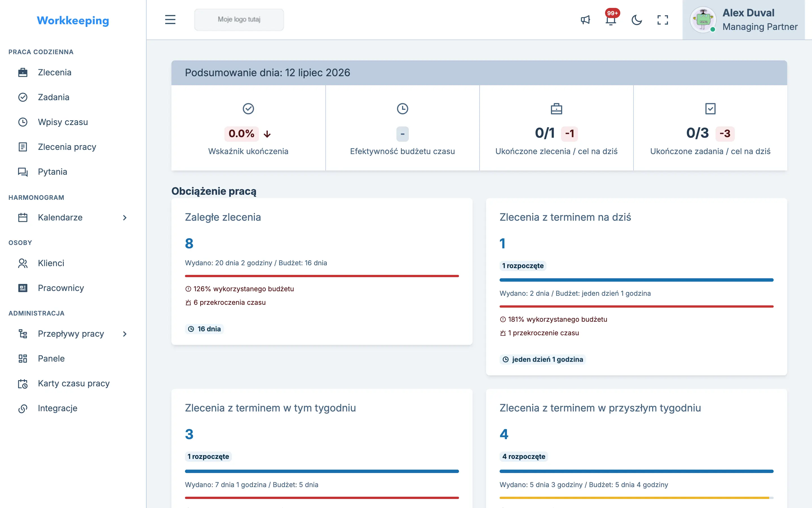Click next week's yellow budget bar
This screenshot has width=812, height=508.
coord(636,498)
